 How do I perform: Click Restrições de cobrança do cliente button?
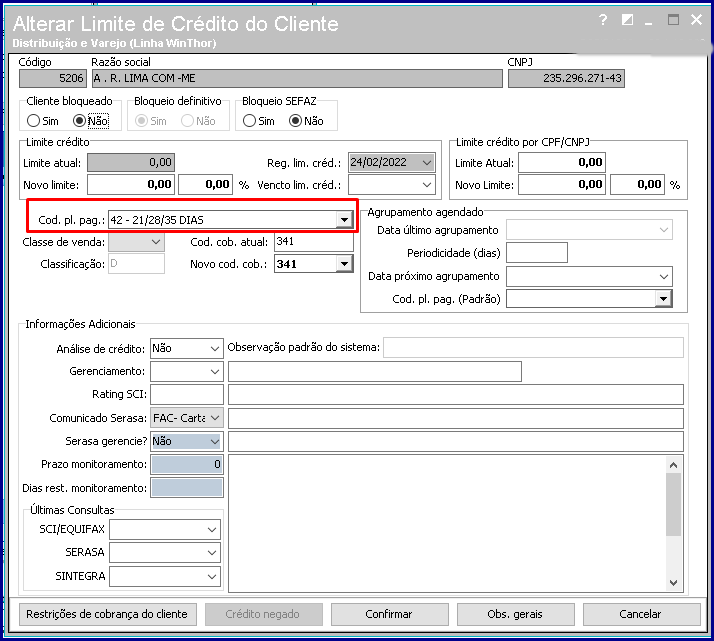click(x=107, y=614)
